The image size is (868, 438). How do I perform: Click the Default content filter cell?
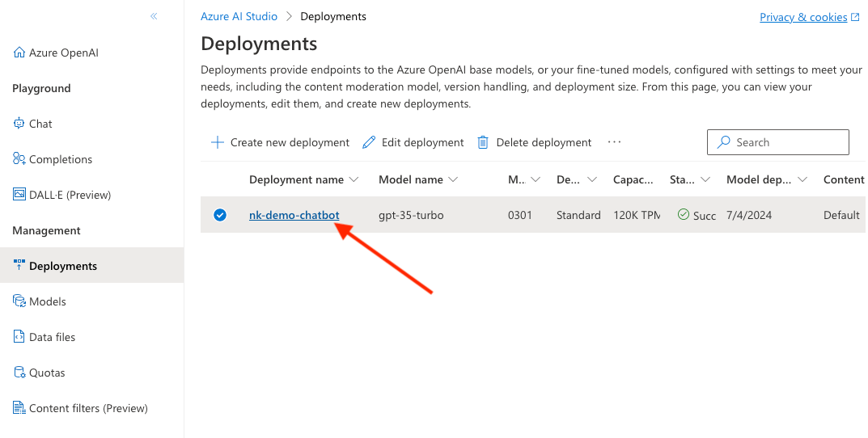pos(841,215)
